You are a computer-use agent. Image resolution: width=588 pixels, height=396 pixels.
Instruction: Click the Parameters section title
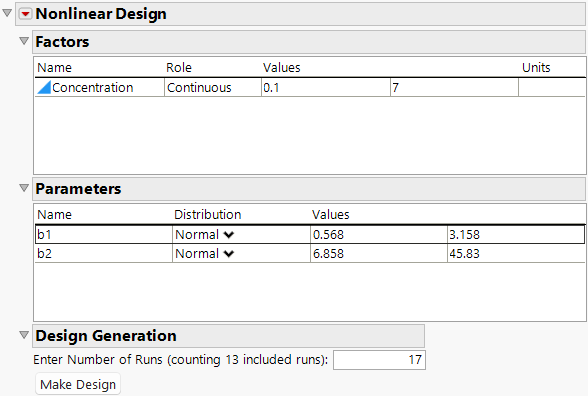click(78, 189)
